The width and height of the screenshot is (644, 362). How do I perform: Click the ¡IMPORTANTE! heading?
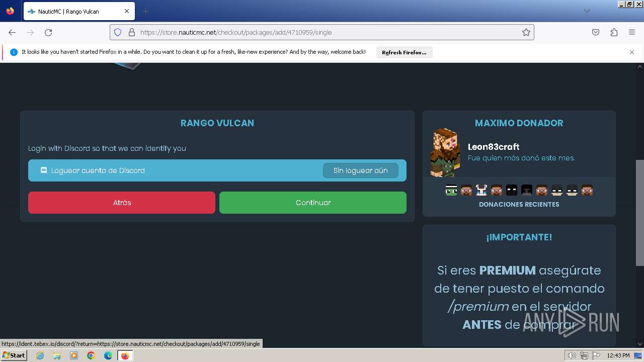coord(519,237)
